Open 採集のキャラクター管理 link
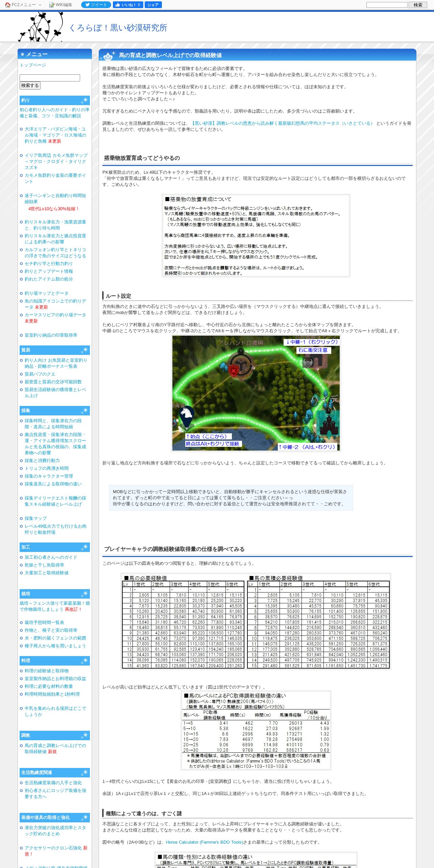 click(49, 476)
